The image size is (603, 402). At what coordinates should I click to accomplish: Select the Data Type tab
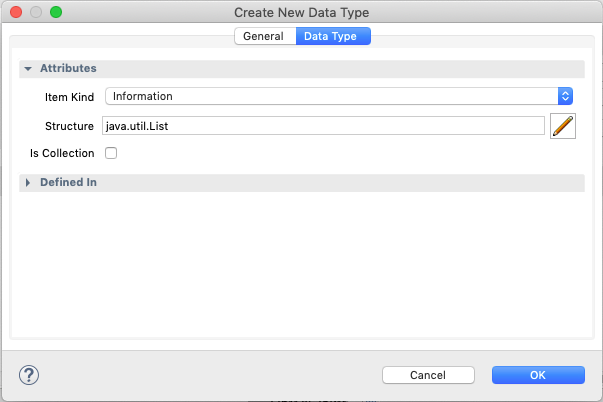click(333, 36)
